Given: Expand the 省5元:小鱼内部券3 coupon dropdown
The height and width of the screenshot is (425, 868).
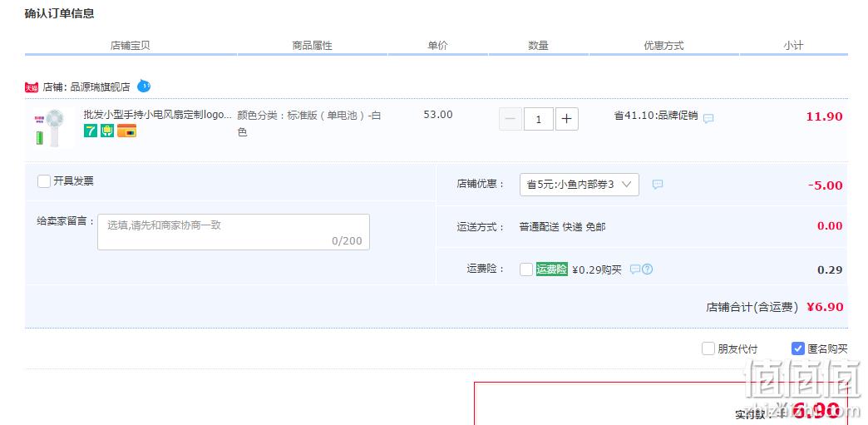Looking at the screenshot, I should pyautogui.click(x=579, y=185).
